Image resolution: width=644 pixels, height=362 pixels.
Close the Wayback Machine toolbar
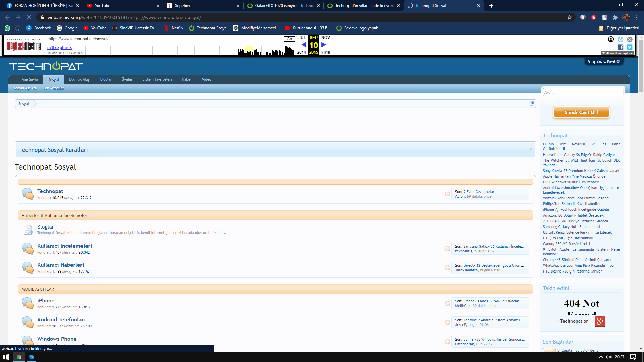(x=630, y=39)
